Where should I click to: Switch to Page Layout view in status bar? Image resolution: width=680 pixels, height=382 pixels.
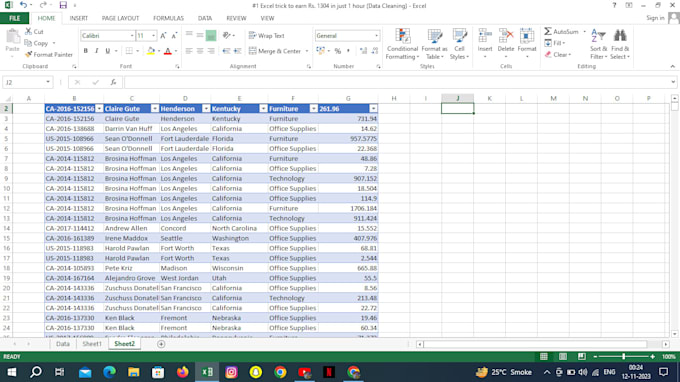click(x=563, y=356)
